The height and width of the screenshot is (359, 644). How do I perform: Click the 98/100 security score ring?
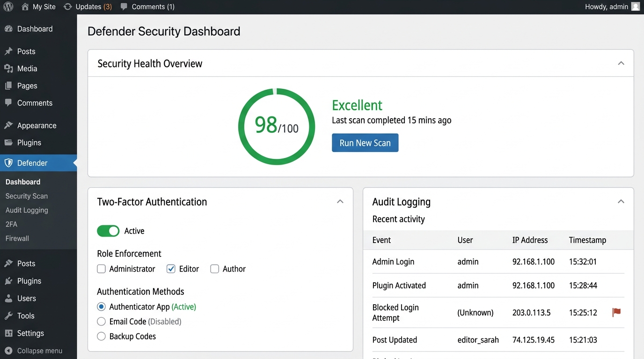(x=277, y=127)
